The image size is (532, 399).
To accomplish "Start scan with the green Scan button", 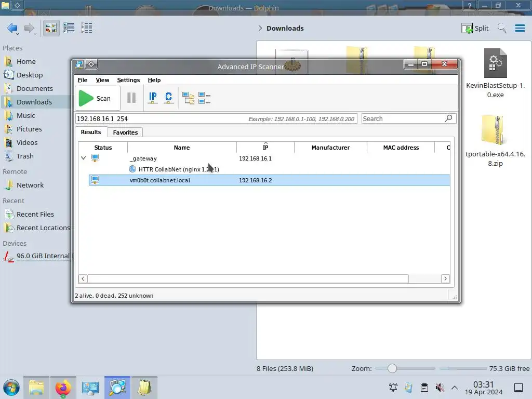I will [97, 98].
